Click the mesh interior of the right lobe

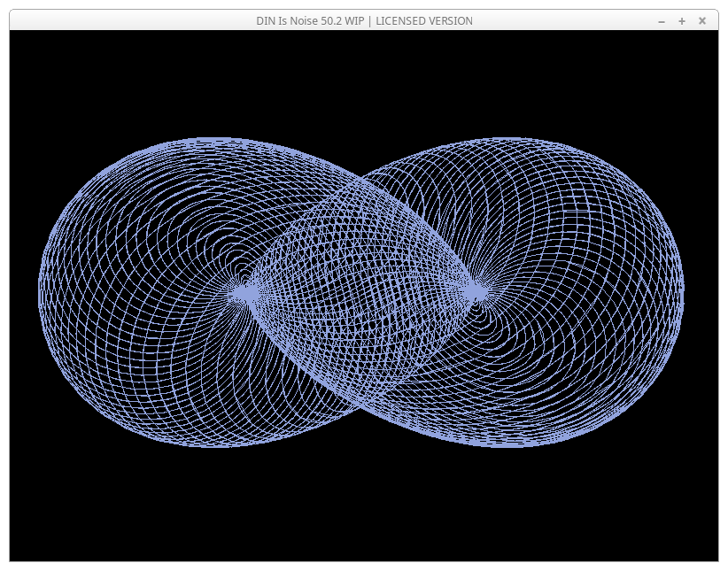(x=589, y=292)
